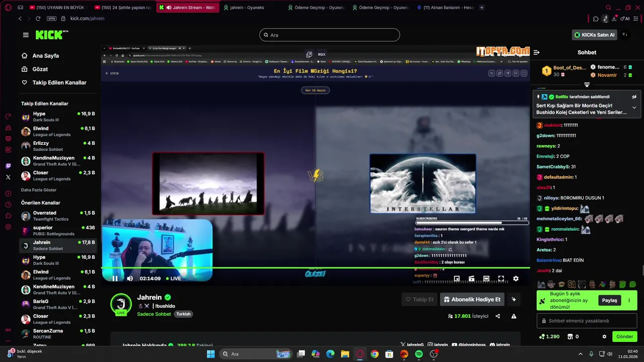
Task: Click the 1.290 channel points balance
Action: (549, 336)
